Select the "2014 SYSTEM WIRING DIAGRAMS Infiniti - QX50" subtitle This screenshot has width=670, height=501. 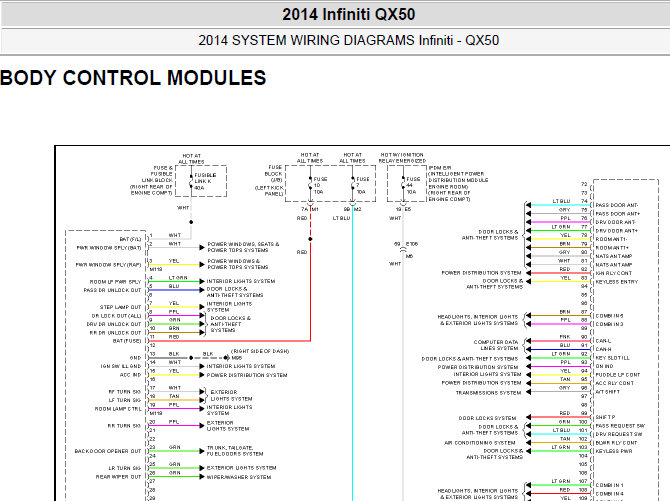click(x=348, y=40)
